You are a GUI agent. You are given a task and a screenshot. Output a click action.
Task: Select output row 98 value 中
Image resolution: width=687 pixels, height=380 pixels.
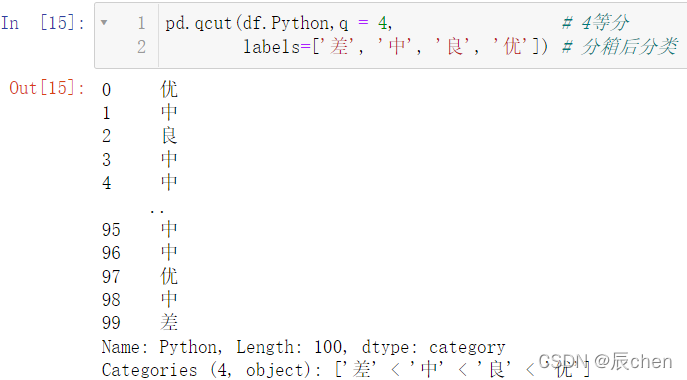pyautogui.click(x=169, y=299)
